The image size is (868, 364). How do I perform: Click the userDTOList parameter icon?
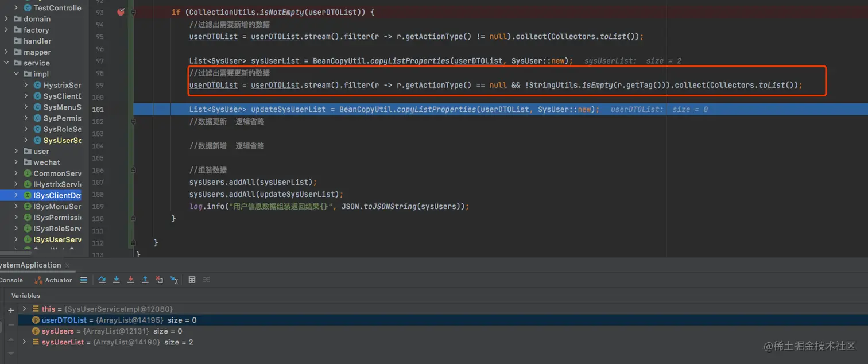(x=36, y=320)
